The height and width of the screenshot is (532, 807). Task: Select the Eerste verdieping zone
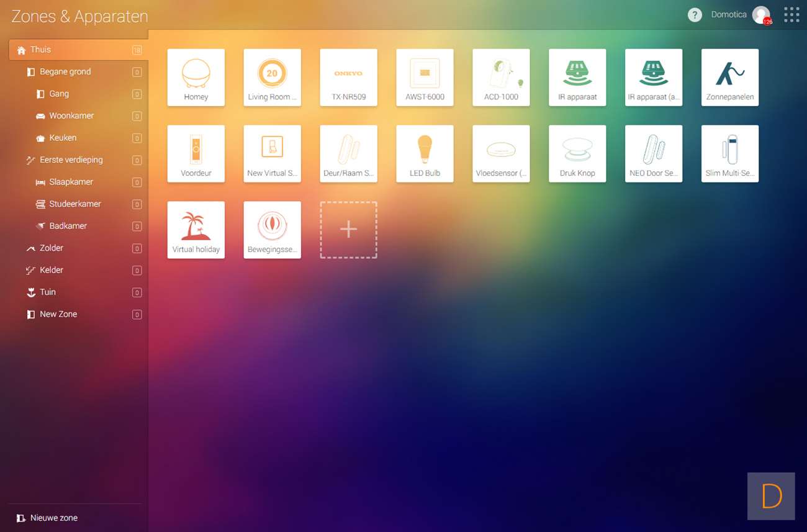click(78, 160)
